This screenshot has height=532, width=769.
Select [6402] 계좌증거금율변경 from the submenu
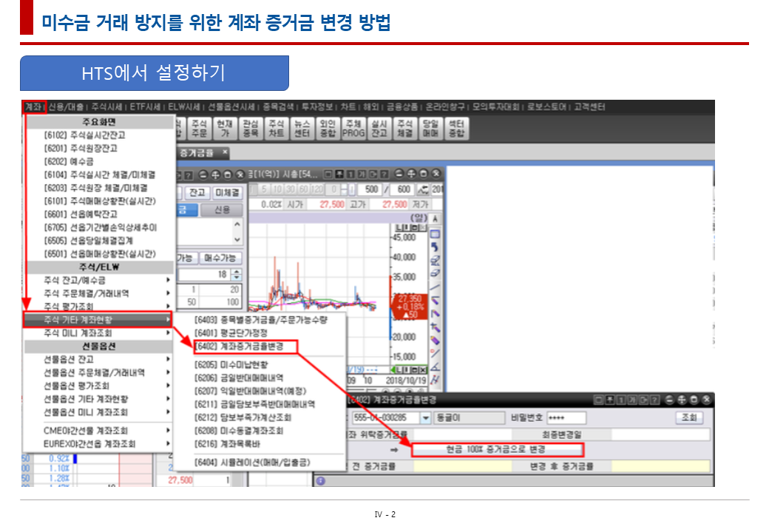tap(245, 347)
